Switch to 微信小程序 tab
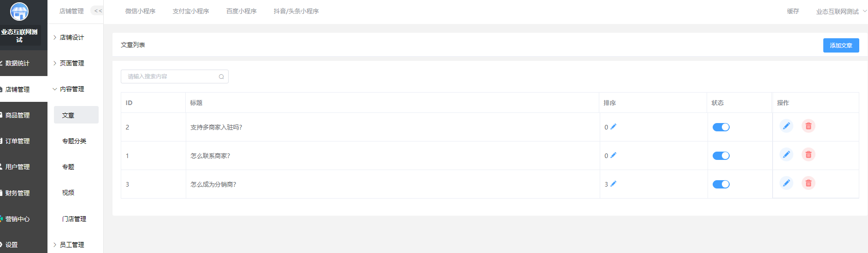Viewport: 868px width, 253px height. tap(140, 11)
